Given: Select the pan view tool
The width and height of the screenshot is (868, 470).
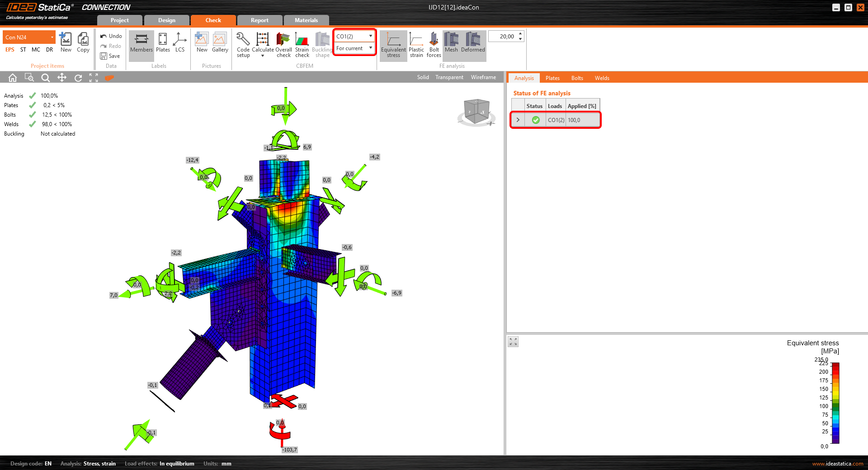Looking at the screenshot, I should 62,78.
